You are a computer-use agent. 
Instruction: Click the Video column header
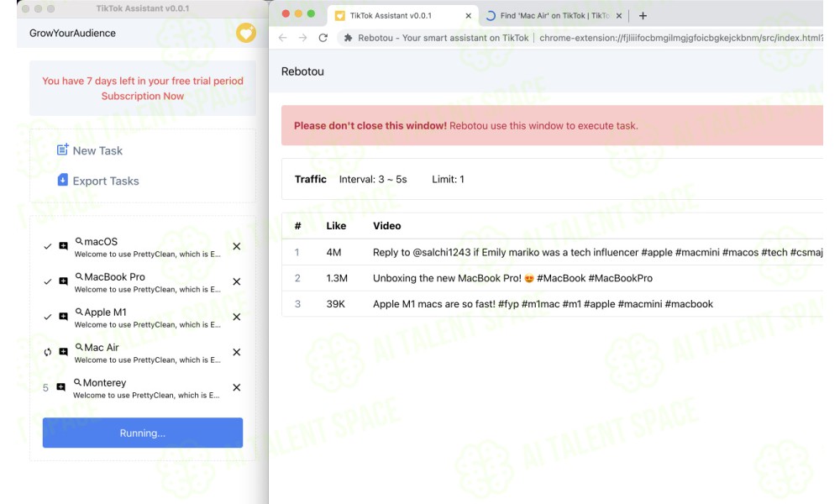386,225
